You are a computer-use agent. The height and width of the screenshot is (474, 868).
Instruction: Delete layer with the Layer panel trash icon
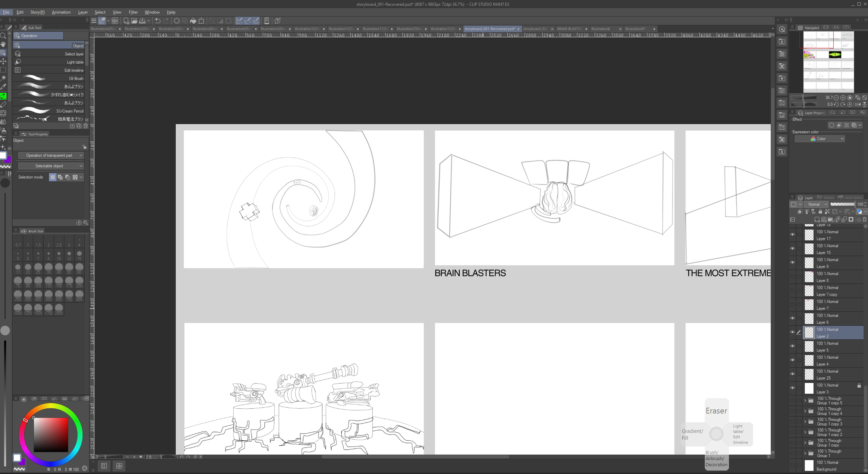pyautogui.click(x=865, y=219)
